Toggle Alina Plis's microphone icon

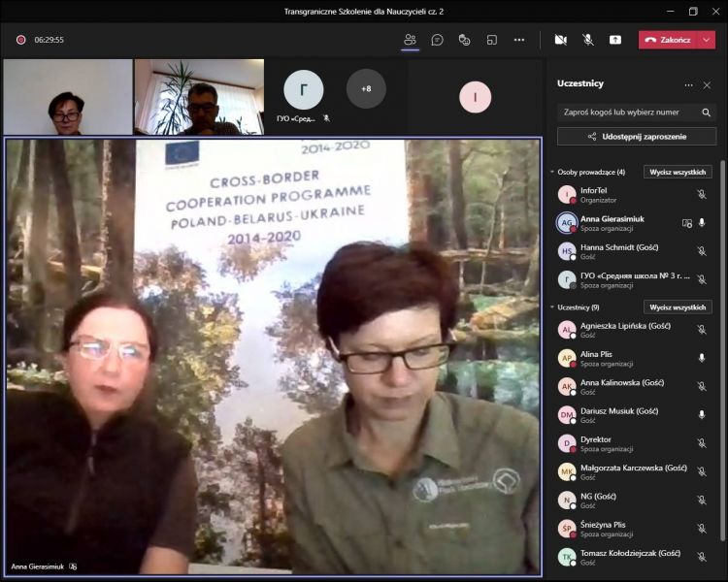702,358
